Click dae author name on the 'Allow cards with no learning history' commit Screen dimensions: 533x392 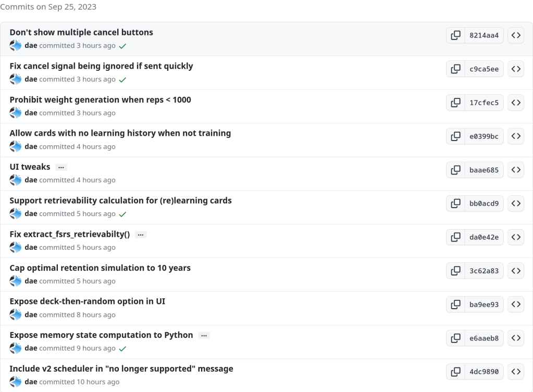pos(31,147)
